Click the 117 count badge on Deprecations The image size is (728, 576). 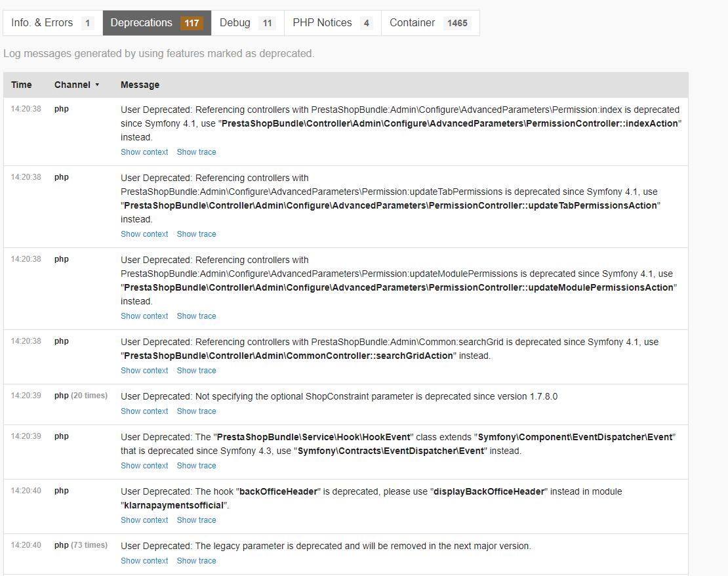click(192, 23)
